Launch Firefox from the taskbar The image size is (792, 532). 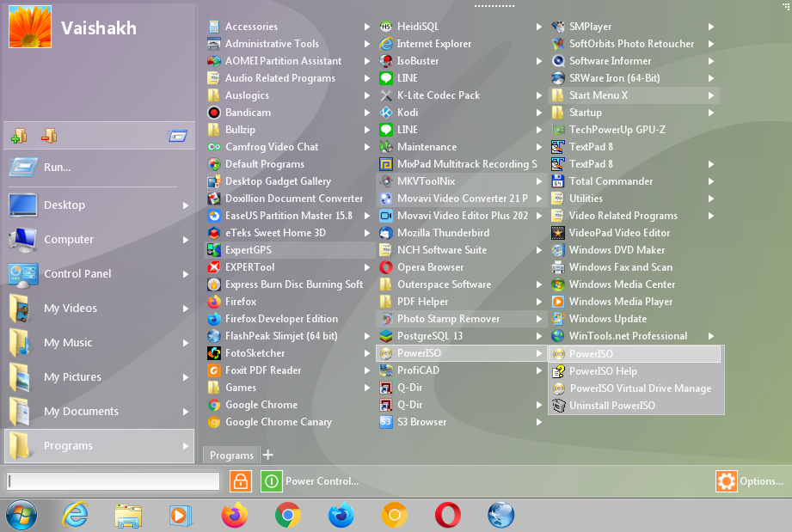pos(234,517)
